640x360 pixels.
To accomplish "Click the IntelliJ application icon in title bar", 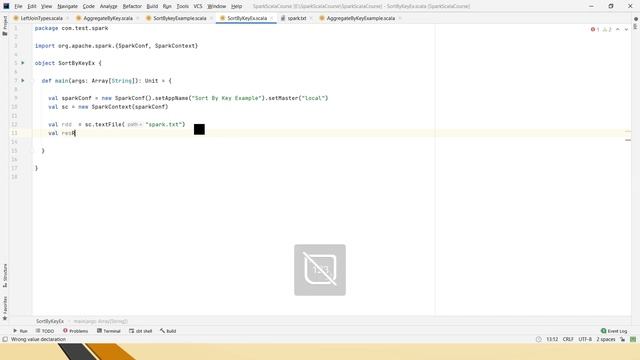I will (x=6, y=6).
